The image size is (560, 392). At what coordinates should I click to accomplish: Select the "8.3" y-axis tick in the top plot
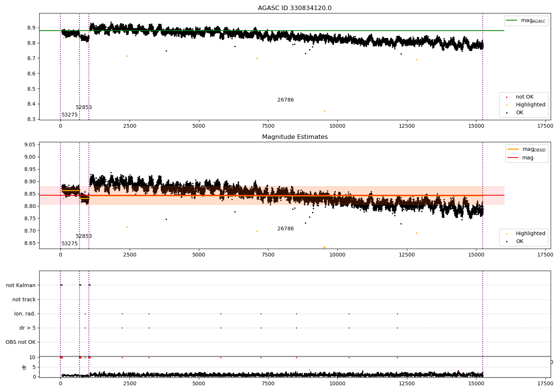pyautogui.click(x=31, y=119)
